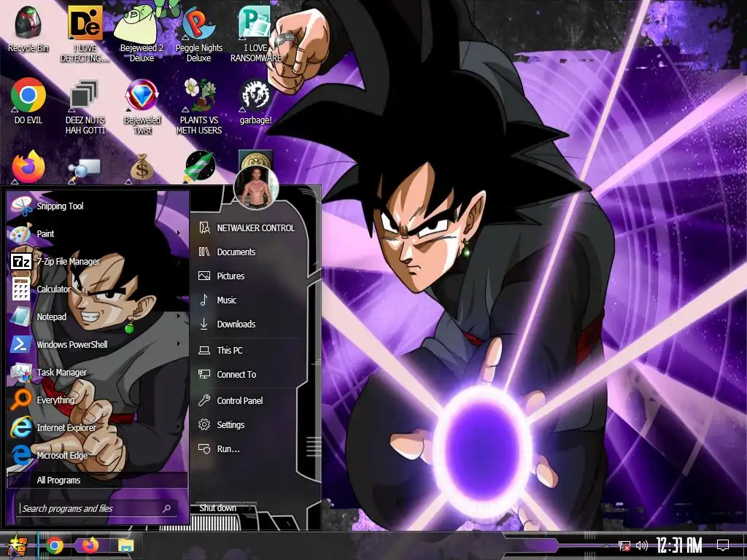The height and width of the screenshot is (560, 747).
Task: Click the network status tray icon
Action: click(x=624, y=545)
